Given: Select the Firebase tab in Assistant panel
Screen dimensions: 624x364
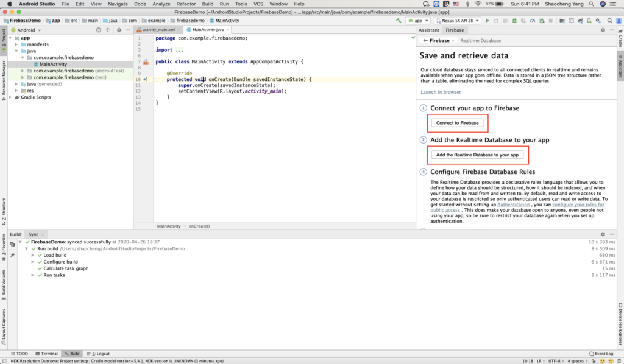Looking at the screenshot, I should (455, 30).
